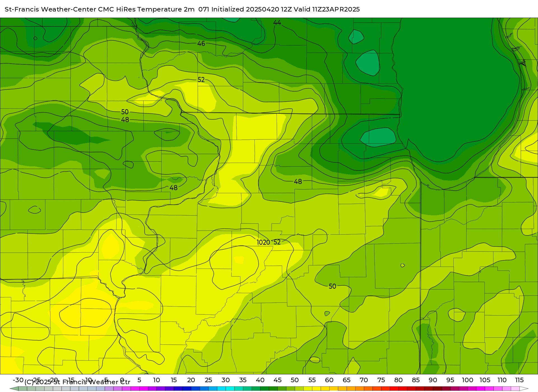The height and width of the screenshot is (392, 538).
Task: Click the '46' contour label on the map
Action: click(x=201, y=44)
